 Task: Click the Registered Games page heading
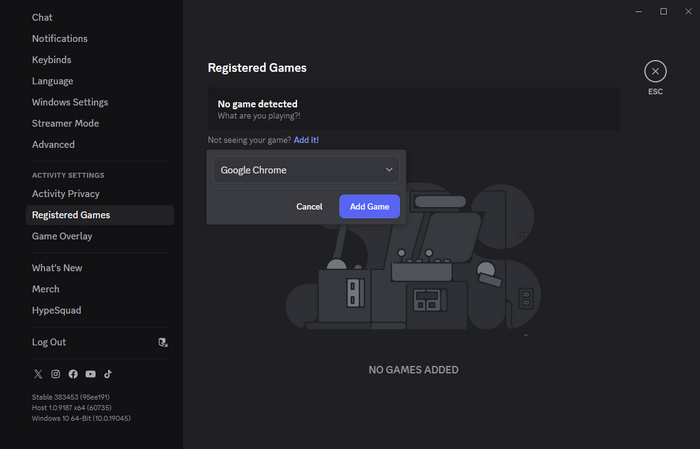257,68
